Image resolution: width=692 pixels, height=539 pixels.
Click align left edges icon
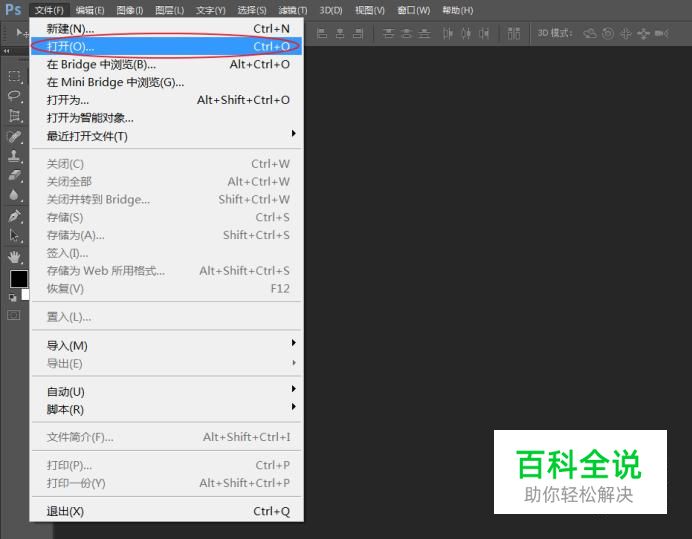pyautogui.click(x=322, y=33)
